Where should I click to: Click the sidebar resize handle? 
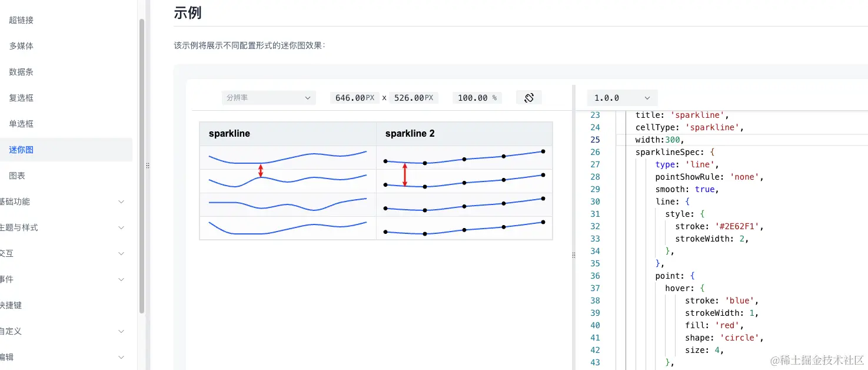(x=148, y=166)
